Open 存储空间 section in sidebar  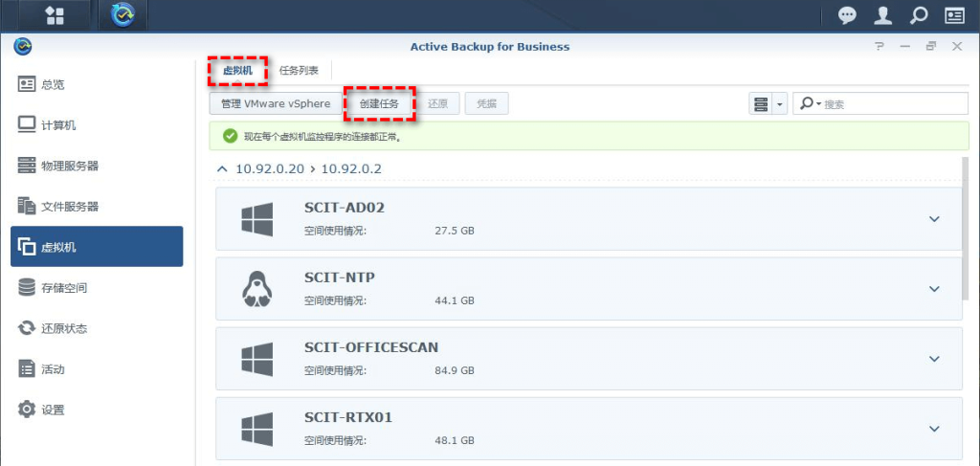coord(97,288)
